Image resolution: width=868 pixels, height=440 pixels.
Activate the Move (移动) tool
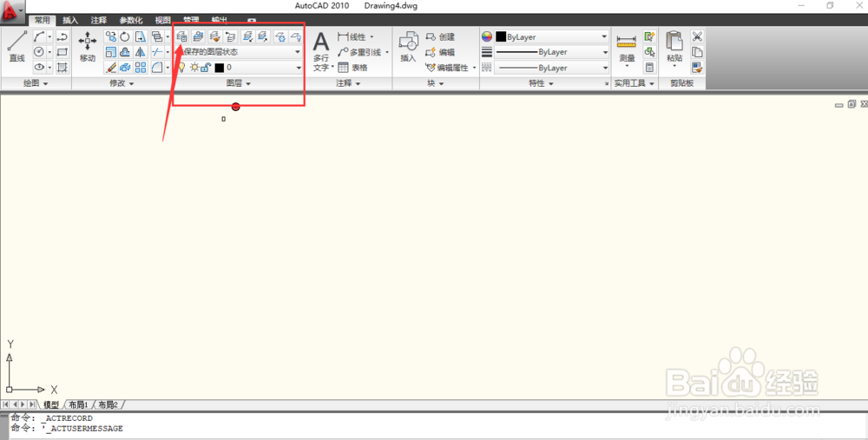(x=88, y=47)
